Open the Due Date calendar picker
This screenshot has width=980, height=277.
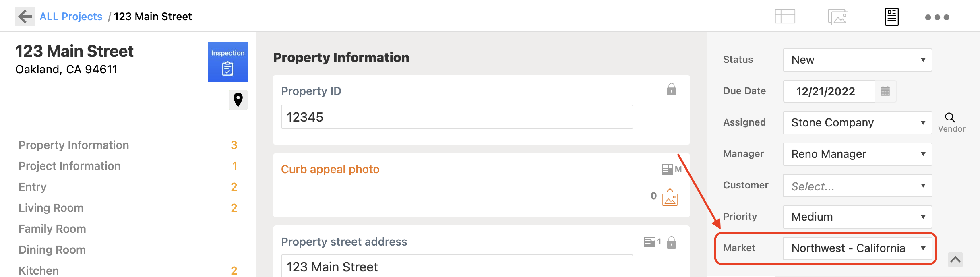[885, 91]
